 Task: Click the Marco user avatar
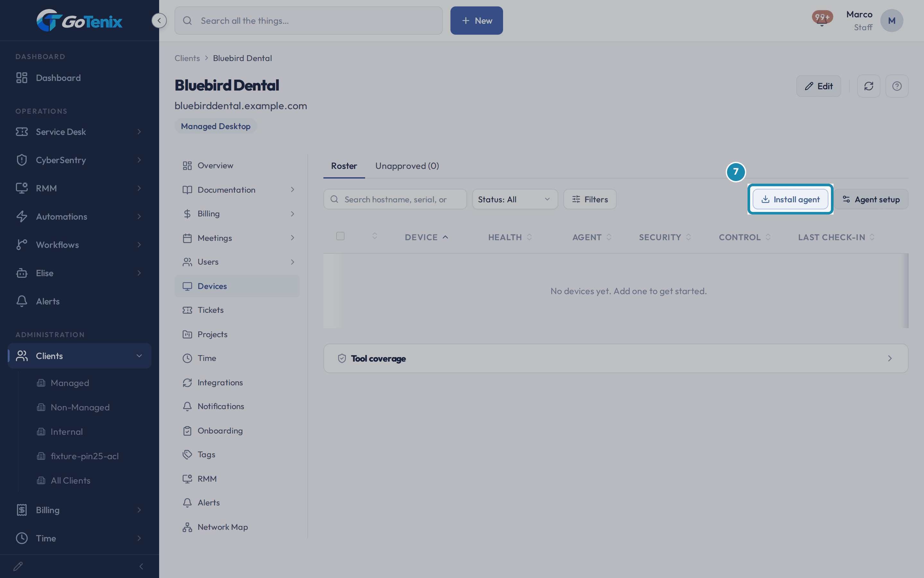point(892,21)
